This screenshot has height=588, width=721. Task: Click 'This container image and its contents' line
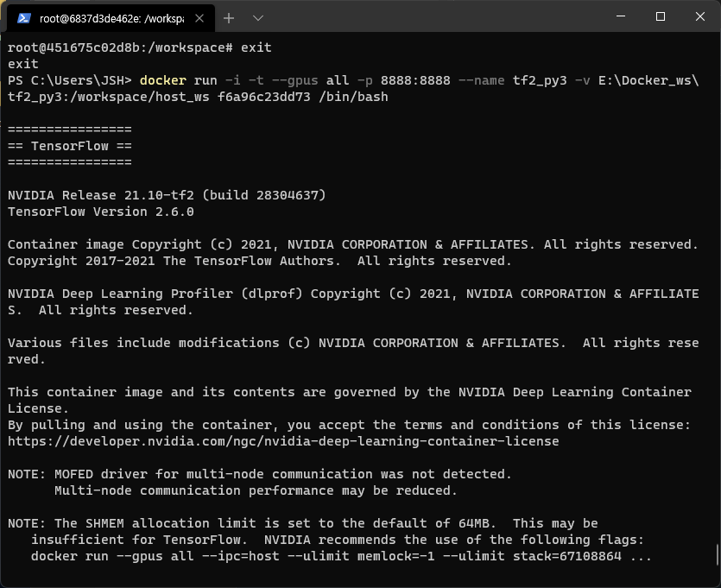[350, 392]
